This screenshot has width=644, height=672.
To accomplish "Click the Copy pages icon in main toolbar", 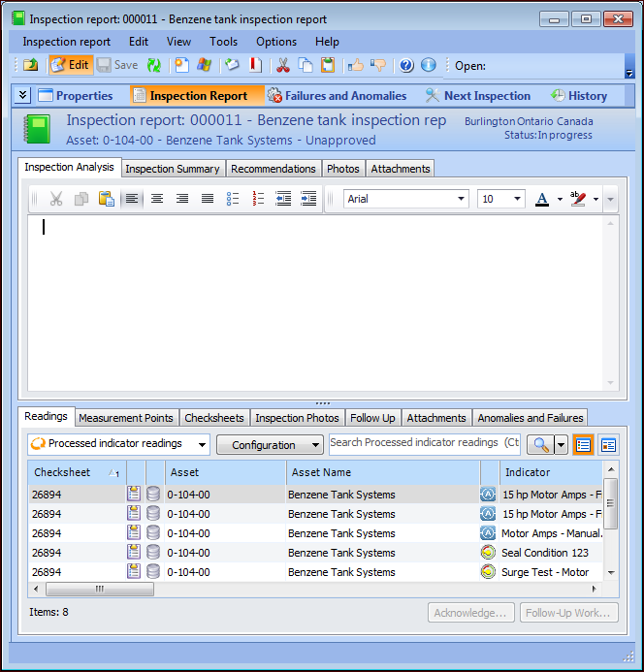I will [x=306, y=65].
